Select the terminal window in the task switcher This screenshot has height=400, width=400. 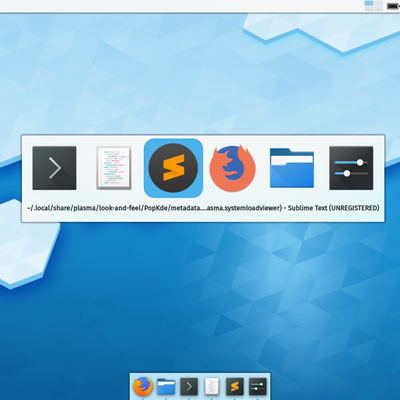(x=54, y=168)
